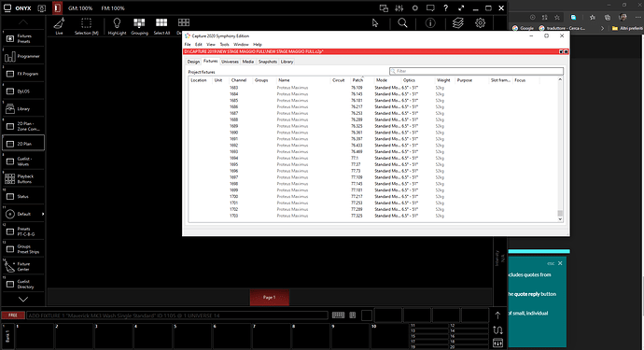
Task: Click the red blackout icon in ONYX title bar
Action: [57, 7]
